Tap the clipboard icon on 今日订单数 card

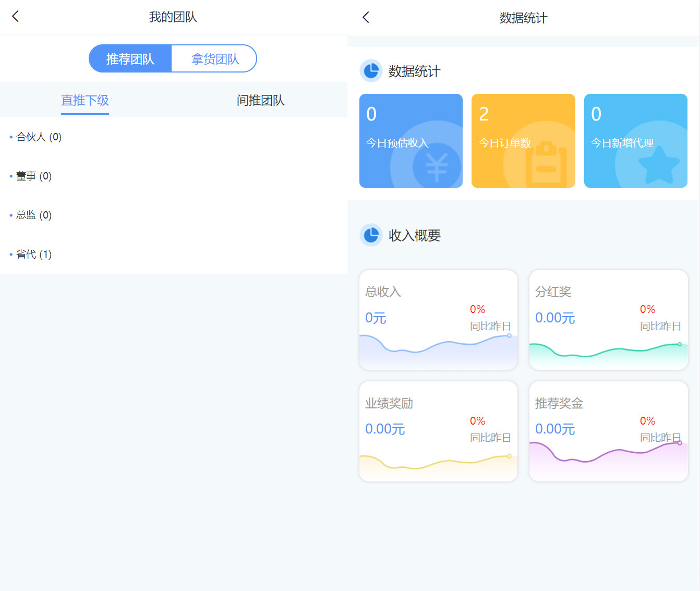pos(546,165)
